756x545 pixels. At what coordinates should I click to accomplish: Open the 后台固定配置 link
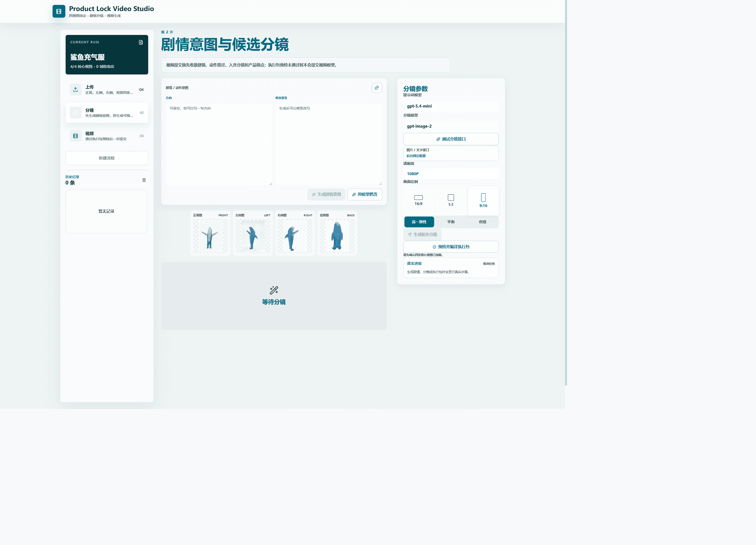(x=416, y=156)
